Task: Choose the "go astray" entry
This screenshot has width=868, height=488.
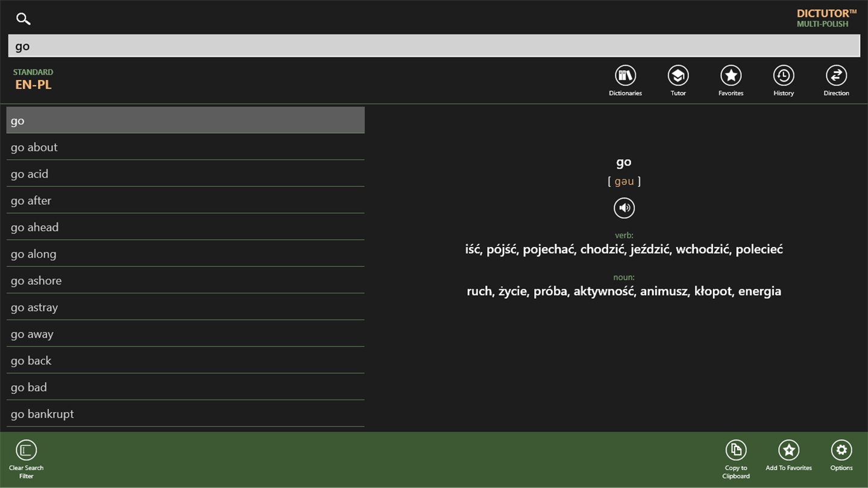Action: click(186, 307)
